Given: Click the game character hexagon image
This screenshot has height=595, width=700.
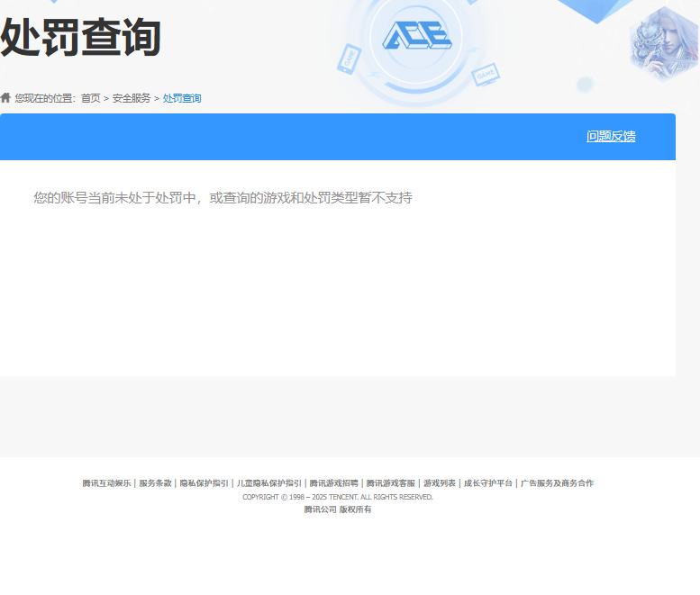Looking at the screenshot, I should tap(663, 44).
